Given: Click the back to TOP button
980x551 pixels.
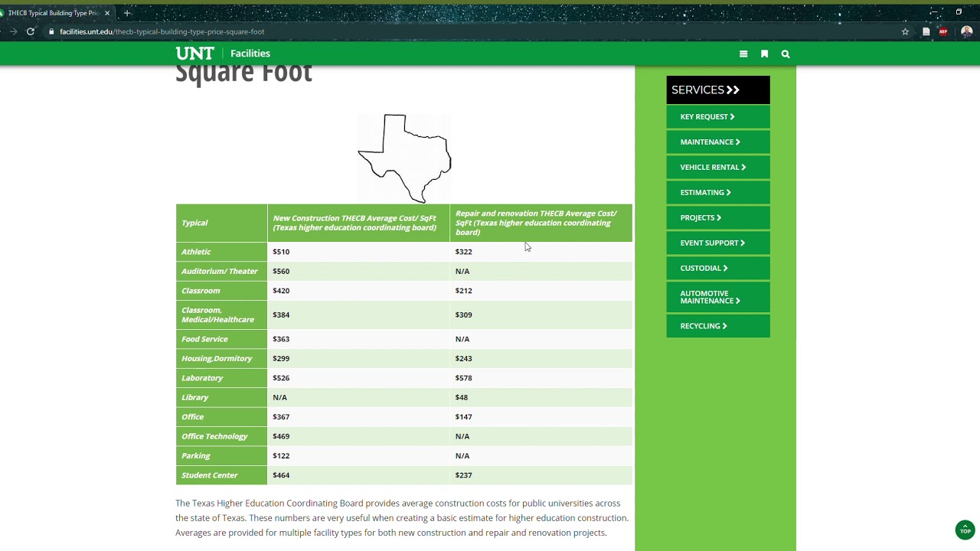Looking at the screenshot, I should tap(965, 530).
